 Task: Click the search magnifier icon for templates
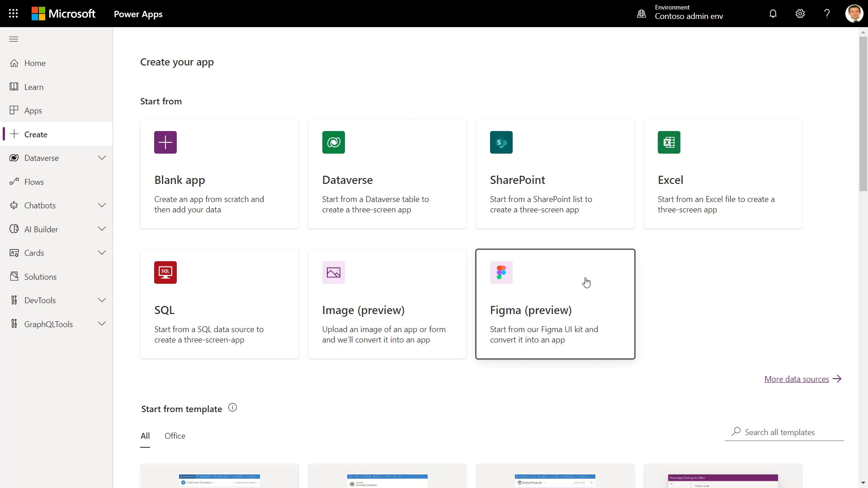click(x=736, y=432)
